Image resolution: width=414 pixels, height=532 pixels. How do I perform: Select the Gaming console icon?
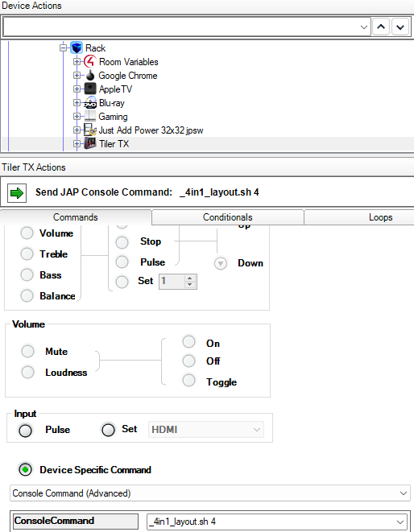[90, 117]
